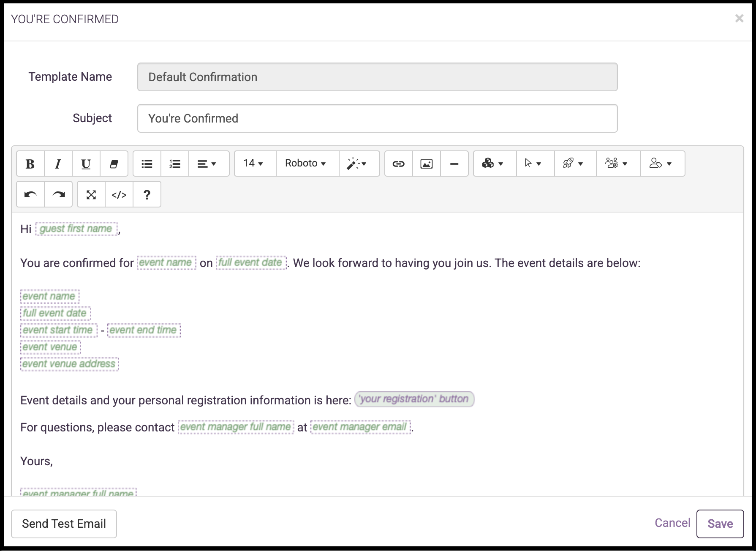This screenshot has width=756, height=551.
Task: Insert a horizontal rule
Action: [454, 164]
